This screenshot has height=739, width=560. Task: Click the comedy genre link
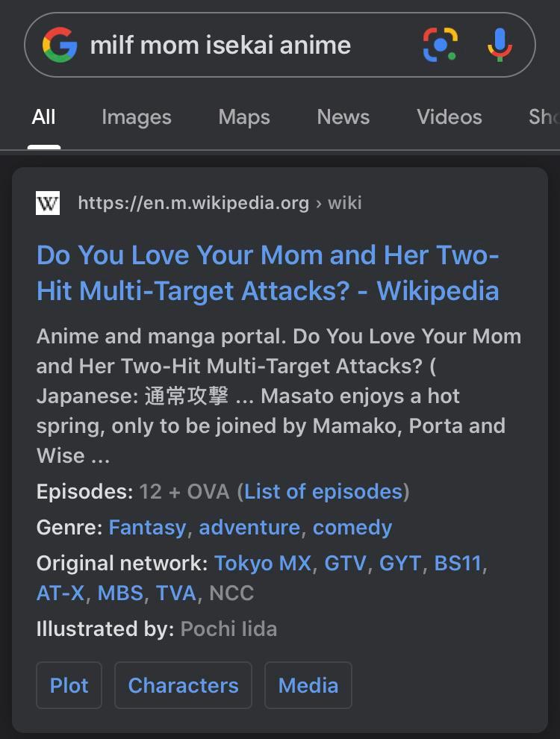coord(352,527)
